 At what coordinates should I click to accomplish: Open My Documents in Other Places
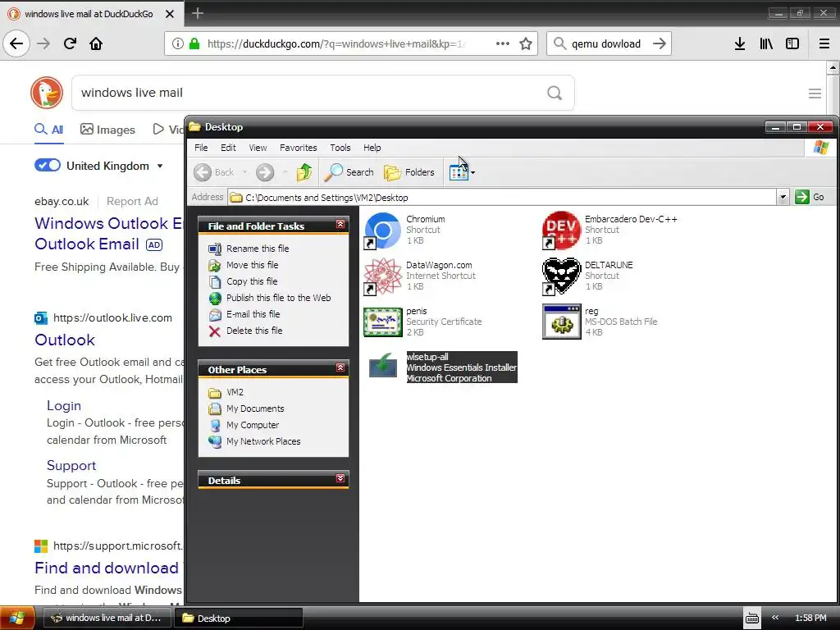tap(255, 409)
